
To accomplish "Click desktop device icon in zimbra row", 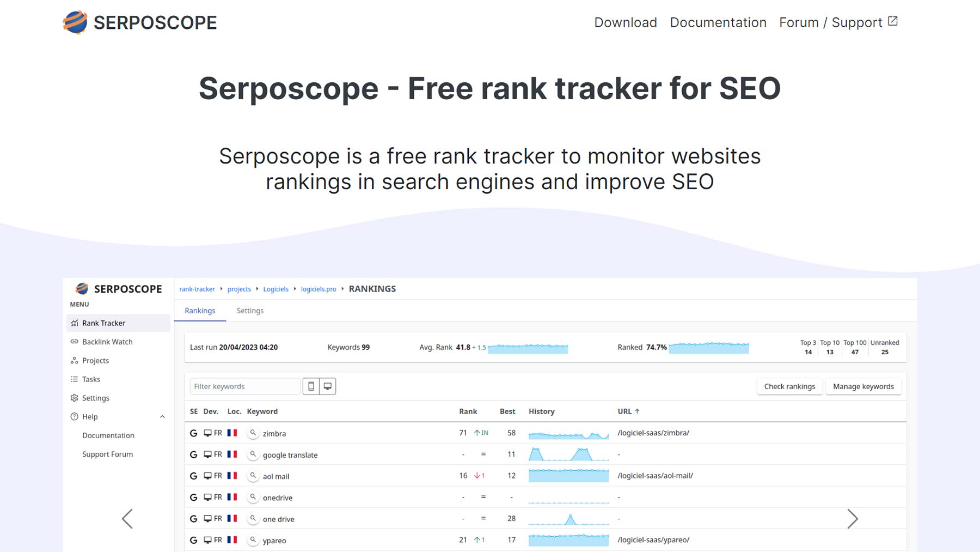I will tap(207, 433).
